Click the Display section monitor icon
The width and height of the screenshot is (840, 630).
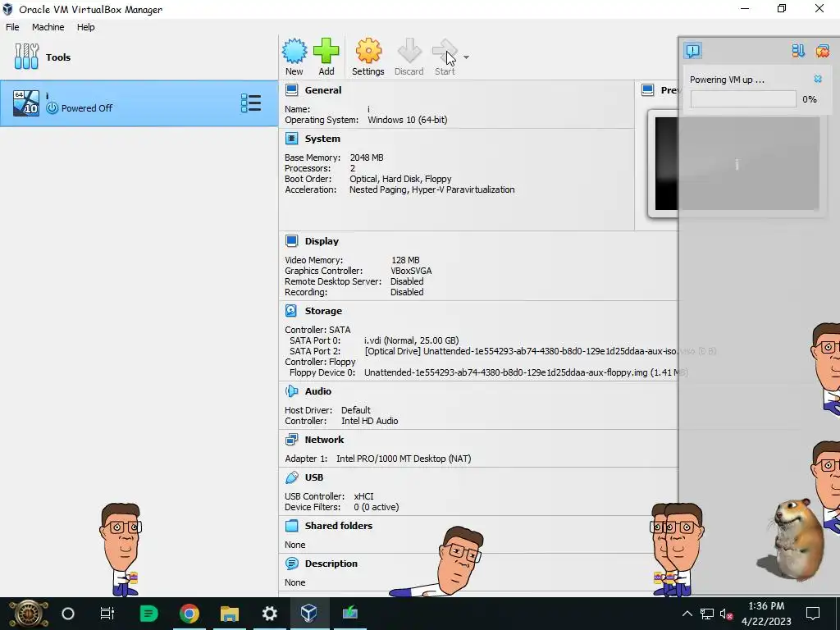click(x=291, y=241)
